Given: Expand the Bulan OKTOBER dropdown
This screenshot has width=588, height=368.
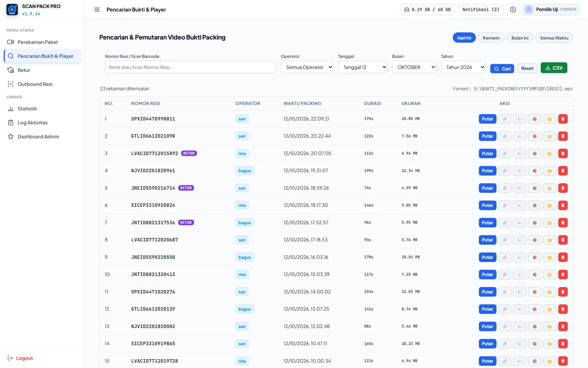Looking at the screenshot, I should [414, 67].
